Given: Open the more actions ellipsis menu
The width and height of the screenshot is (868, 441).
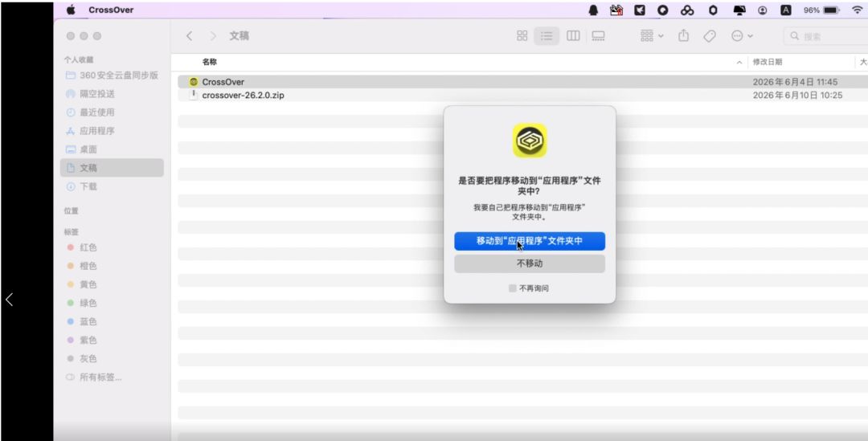Looking at the screenshot, I should (742, 36).
